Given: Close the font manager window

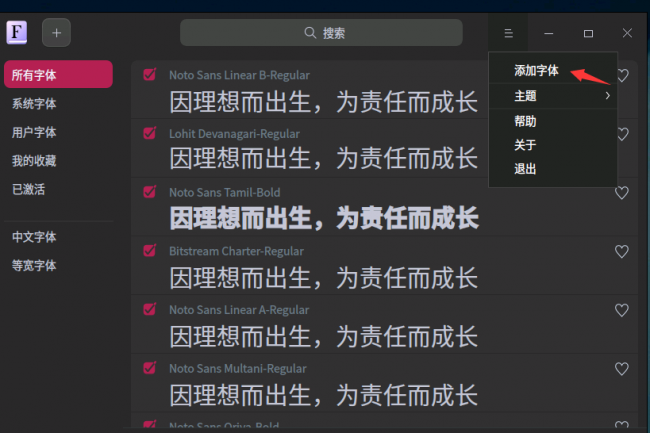Looking at the screenshot, I should tap(627, 33).
